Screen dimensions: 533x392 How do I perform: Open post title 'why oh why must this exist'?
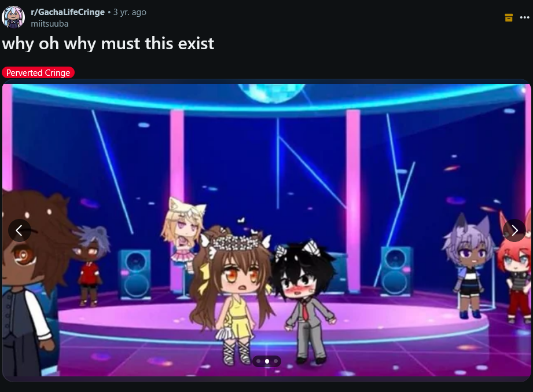(108, 43)
